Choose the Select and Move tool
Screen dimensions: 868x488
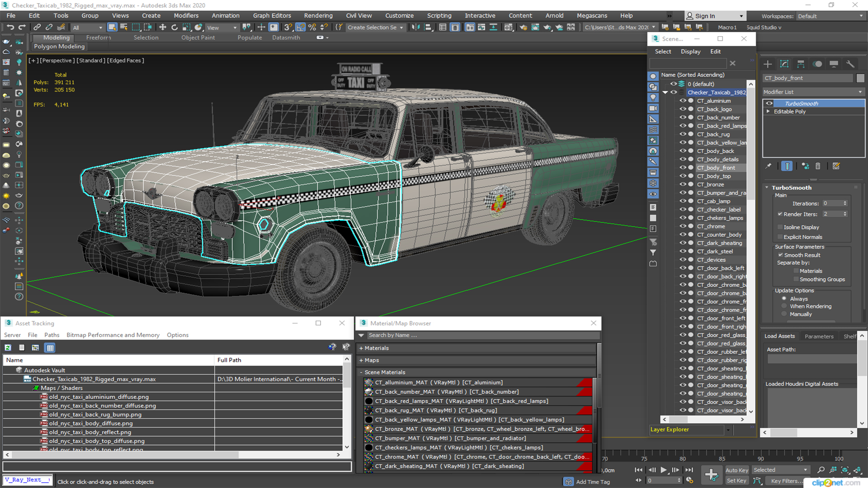click(163, 27)
